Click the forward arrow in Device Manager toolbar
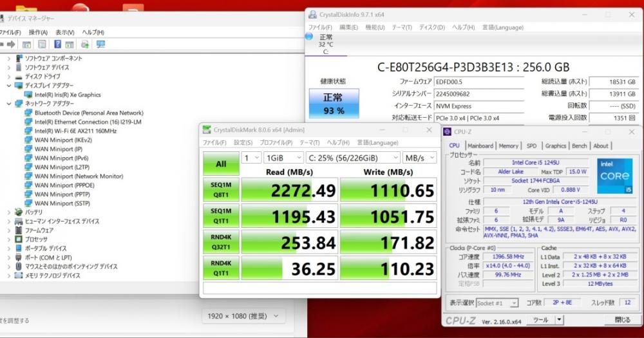The height and width of the screenshot is (338, 644). [11, 44]
